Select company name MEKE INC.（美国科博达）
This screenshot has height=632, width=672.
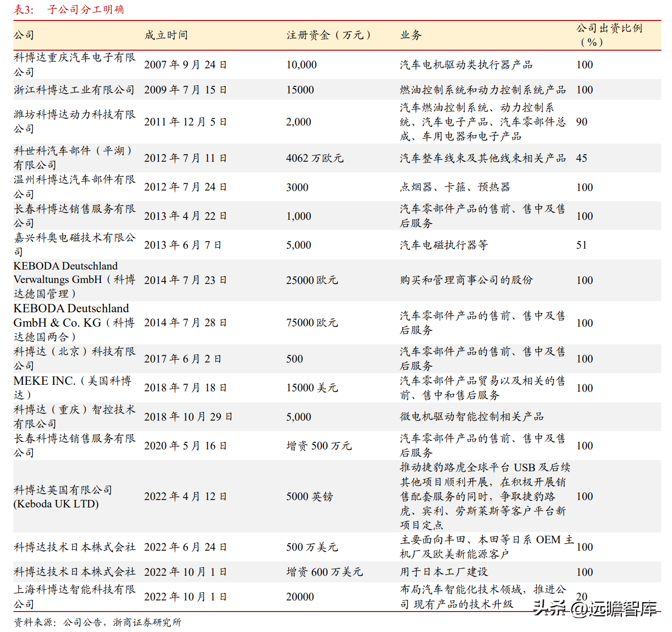tap(72, 388)
